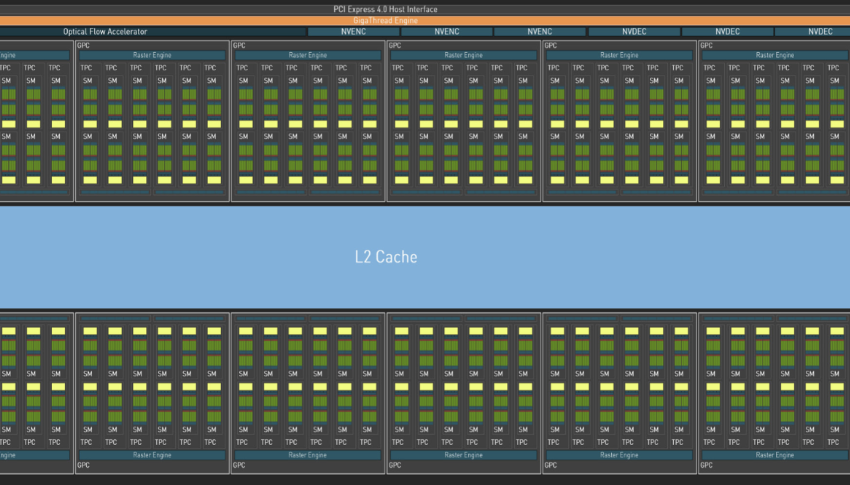Select the middle NVENC block

coord(447,32)
